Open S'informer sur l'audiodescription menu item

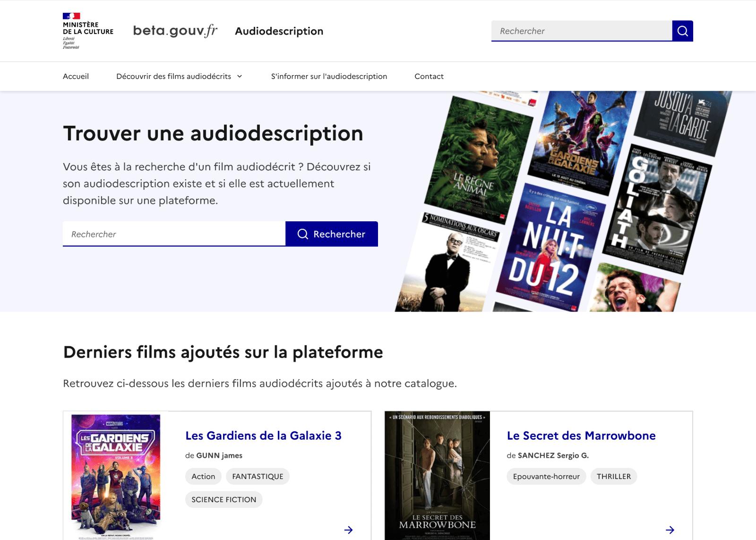[x=329, y=76]
